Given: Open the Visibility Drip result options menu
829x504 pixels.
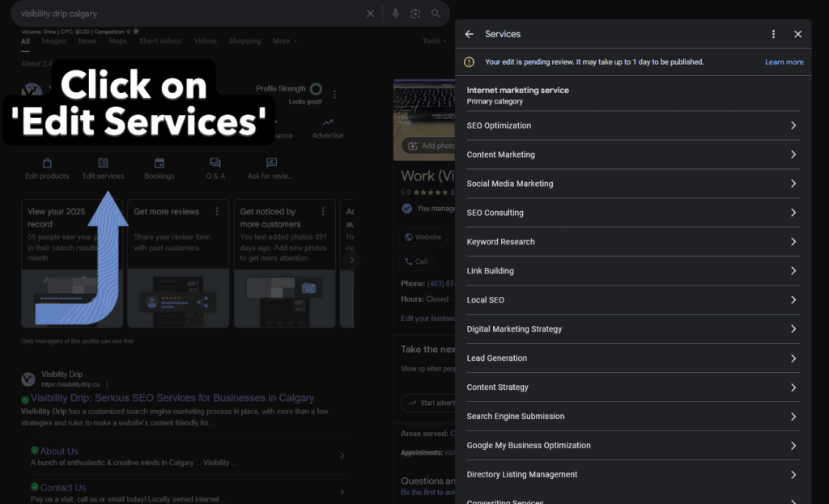Looking at the screenshot, I should [107, 384].
